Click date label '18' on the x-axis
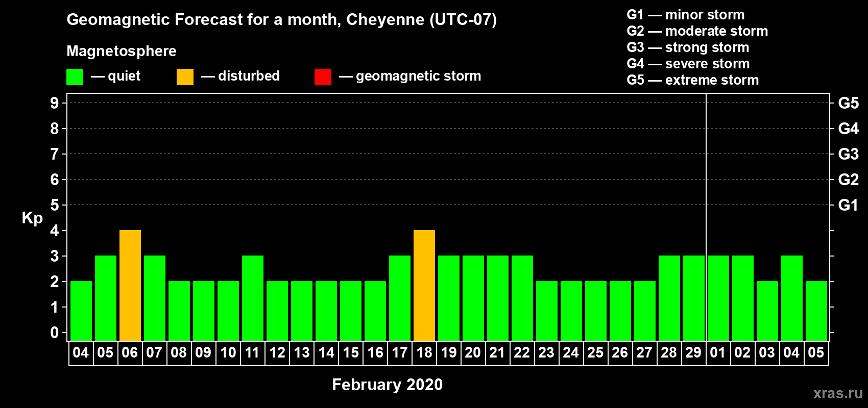Image resolution: width=868 pixels, height=408 pixels. (x=424, y=353)
